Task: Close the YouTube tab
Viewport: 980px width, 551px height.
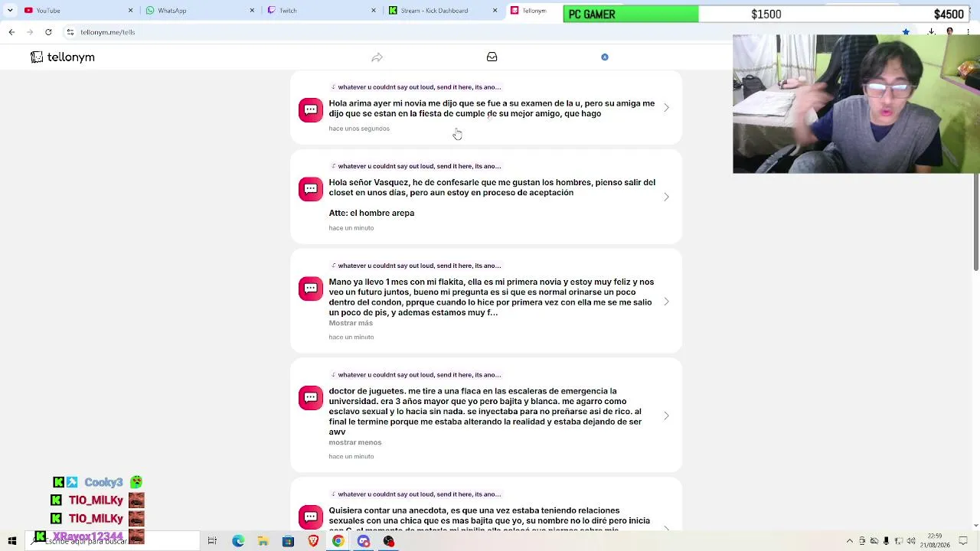Action: coord(130,11)
